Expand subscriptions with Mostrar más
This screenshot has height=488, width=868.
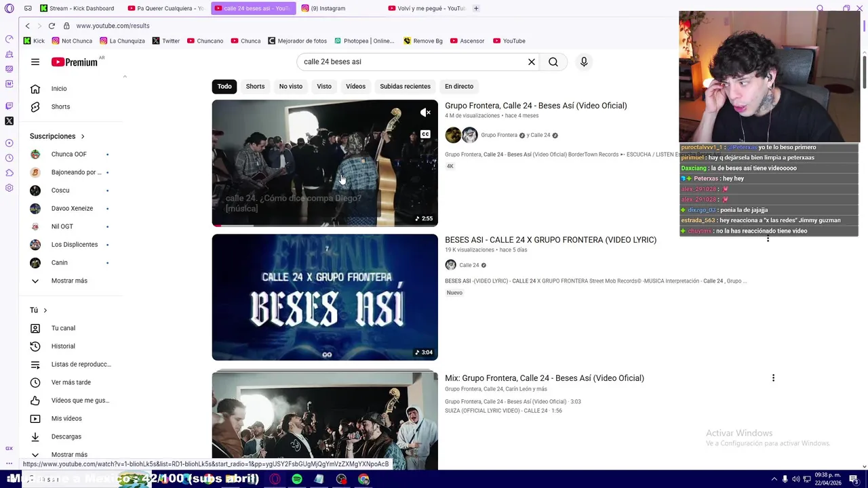(71, 281)
